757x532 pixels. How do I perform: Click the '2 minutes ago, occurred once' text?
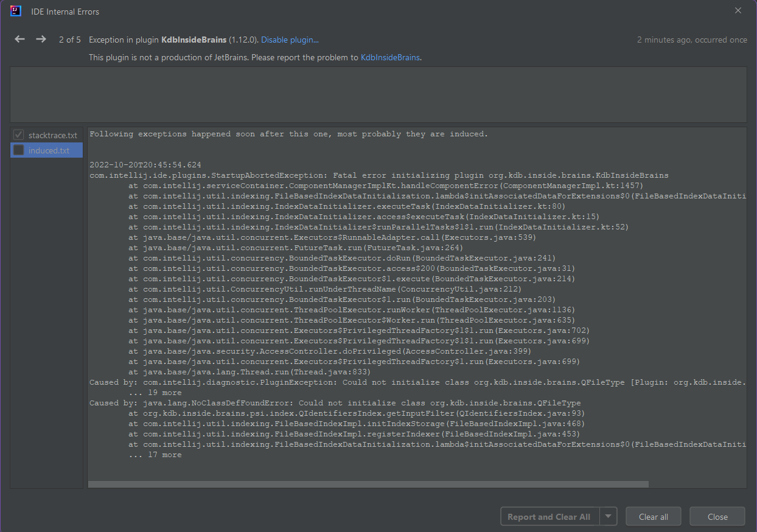pos(692,40)
